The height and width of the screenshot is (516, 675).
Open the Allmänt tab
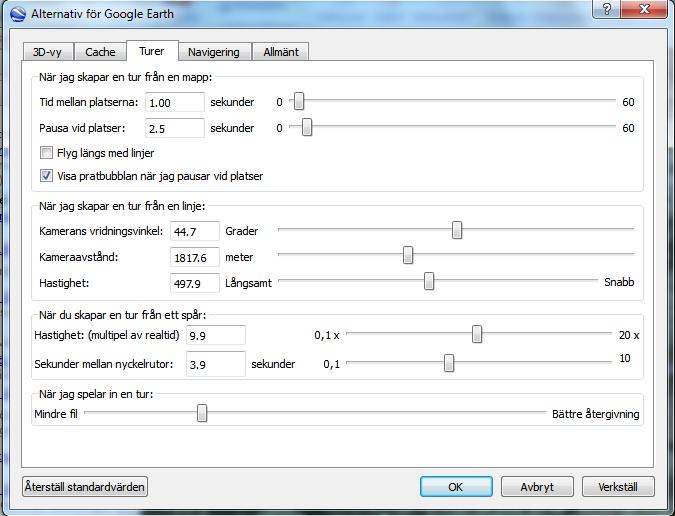pos(281,52)
